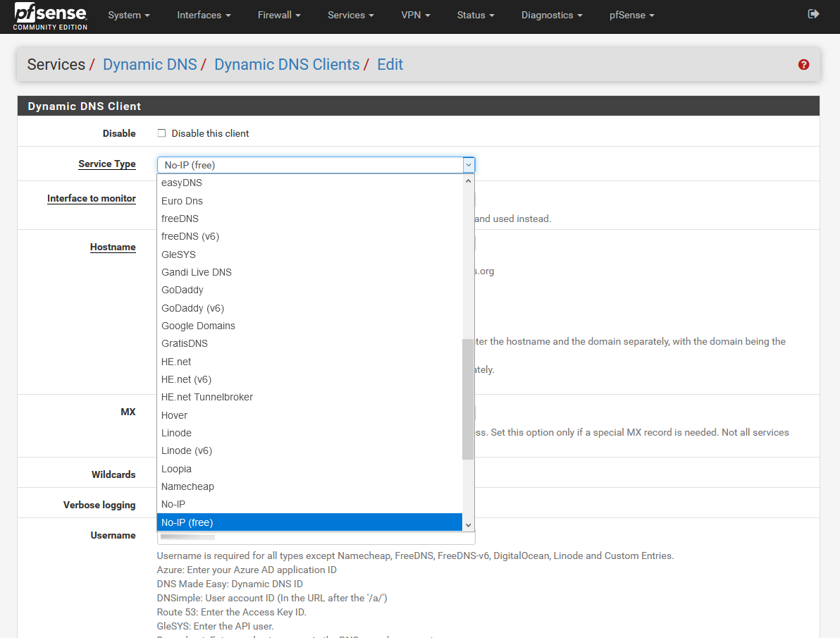Image resolution: width=840 pixels, height=638 pixels.
Task: Choose Hover from the list
Action: click(x=309, y=415)
